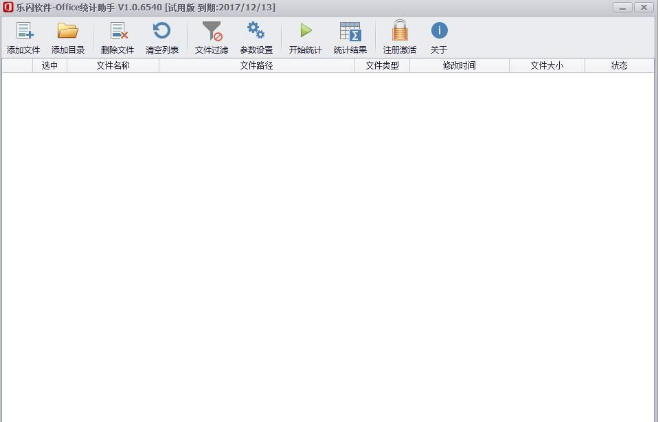660x422 pixels.
Task: Sort by the 文件类型 column header
Action: (x=382, y=65)
